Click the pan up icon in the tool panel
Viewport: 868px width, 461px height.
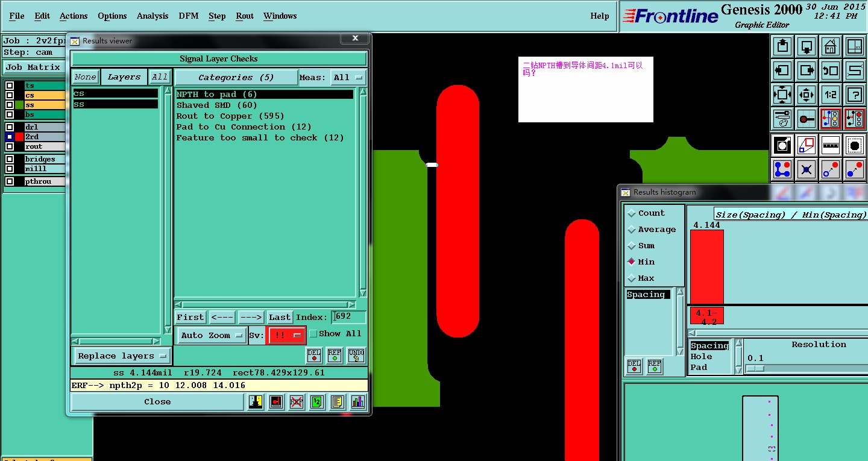[782, 46]
